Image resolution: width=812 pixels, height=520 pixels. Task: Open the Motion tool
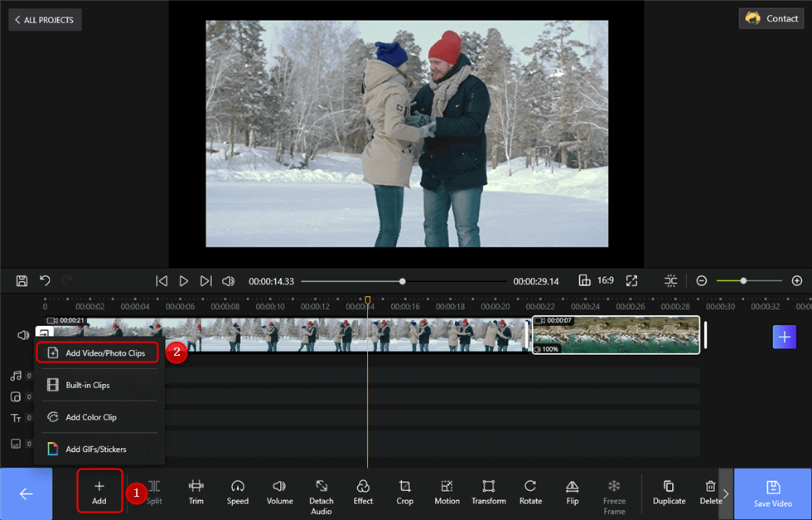pyautogui.click(x=447, y=492)
